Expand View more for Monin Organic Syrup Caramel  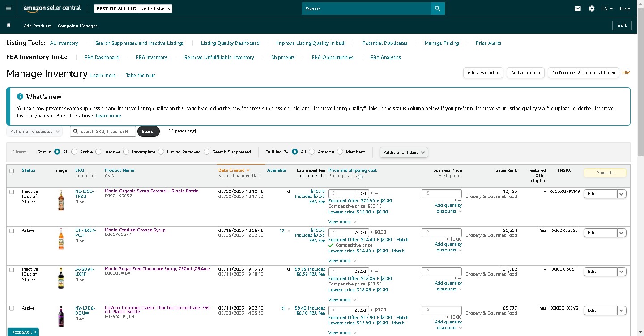click(342, 222)
